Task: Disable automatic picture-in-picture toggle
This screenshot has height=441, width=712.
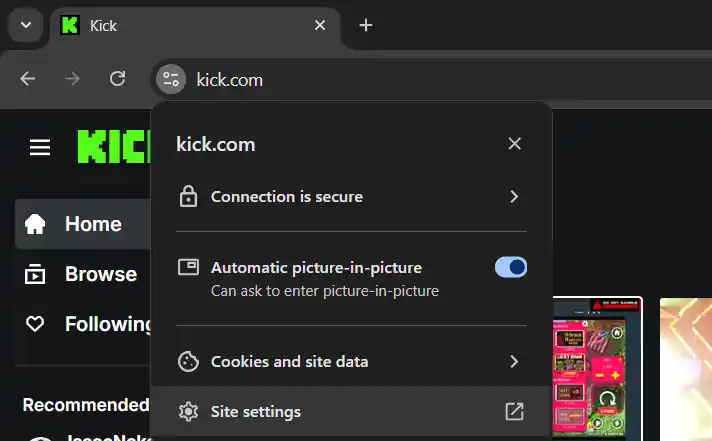Action: point(511,267)
